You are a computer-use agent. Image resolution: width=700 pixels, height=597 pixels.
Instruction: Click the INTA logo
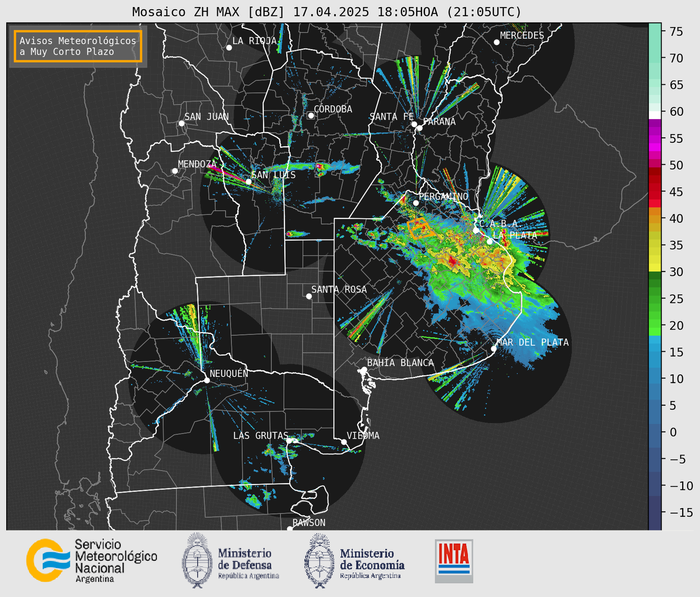pos(454,561)
